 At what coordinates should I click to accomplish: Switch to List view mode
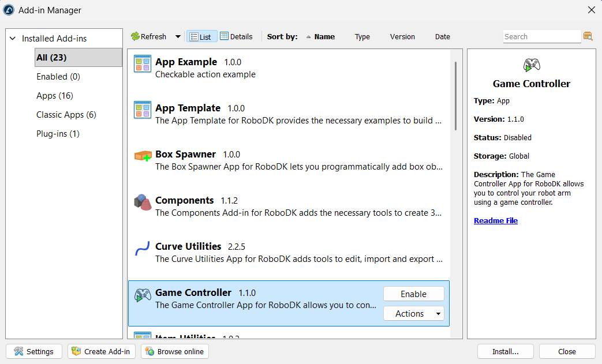point(201,36)
